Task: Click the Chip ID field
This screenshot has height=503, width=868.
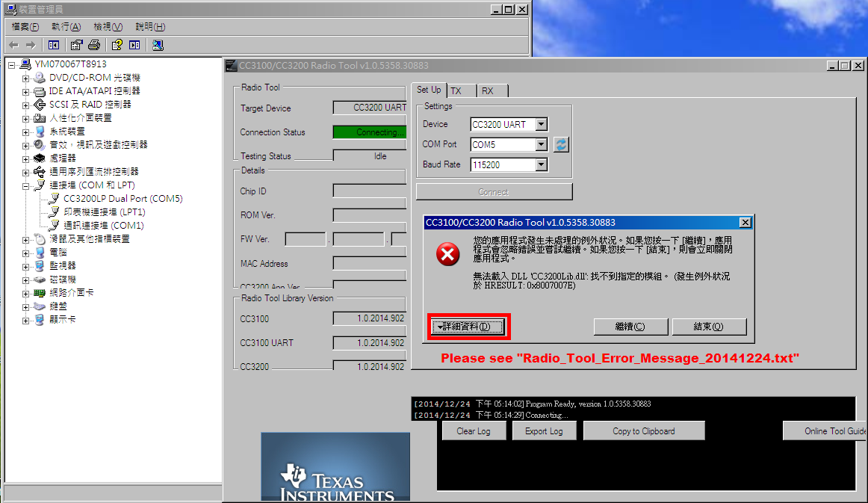Action: pyautogui.click(x=370, y=191)
